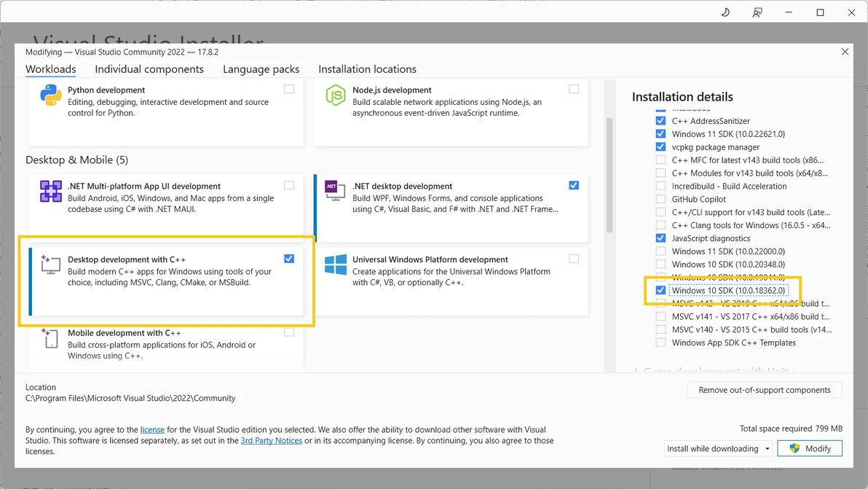Click the .NET desktop development icon

click(335, 191)
